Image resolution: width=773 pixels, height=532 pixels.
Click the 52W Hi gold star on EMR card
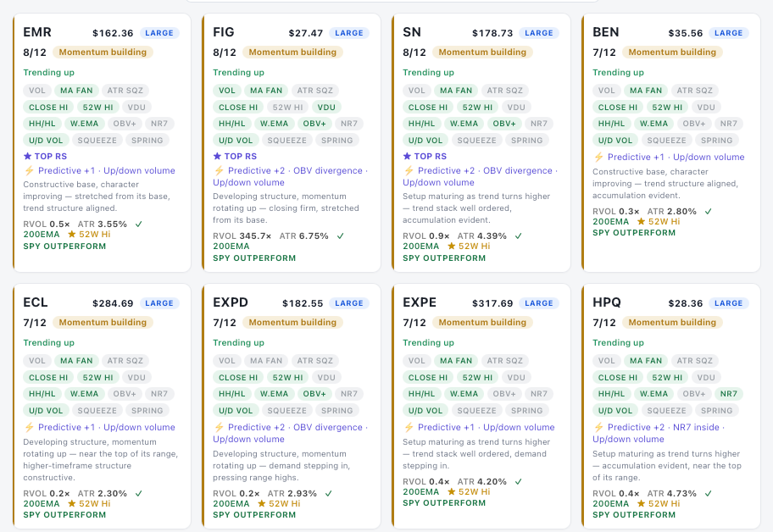[71, 234]
